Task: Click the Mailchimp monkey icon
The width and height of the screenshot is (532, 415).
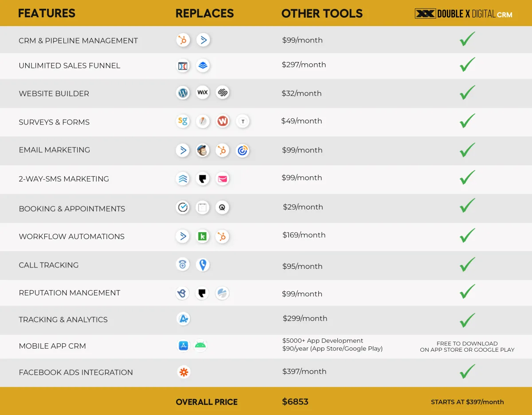Action: pyautogui.click(x=203, y=151)
